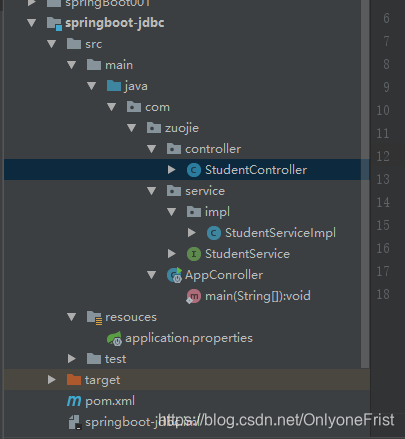Open the AppConroller class
The image size is (405, 439).
pos(224,275)
